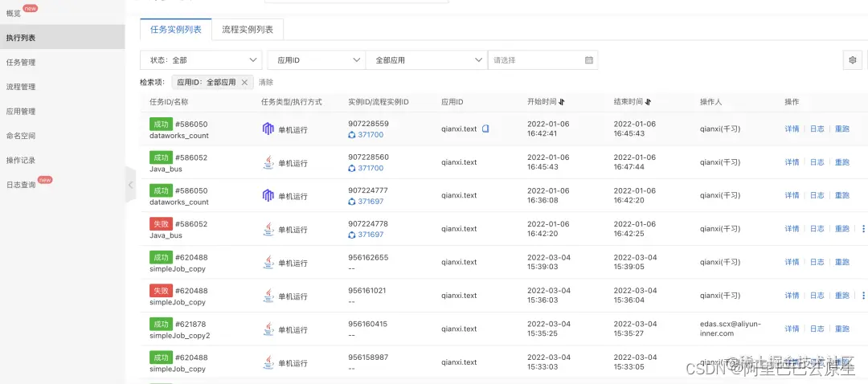This screenshot has height=384, width=868.
Task: Click 成功 badge for instance 907228559
Action: tap(161, 124)
